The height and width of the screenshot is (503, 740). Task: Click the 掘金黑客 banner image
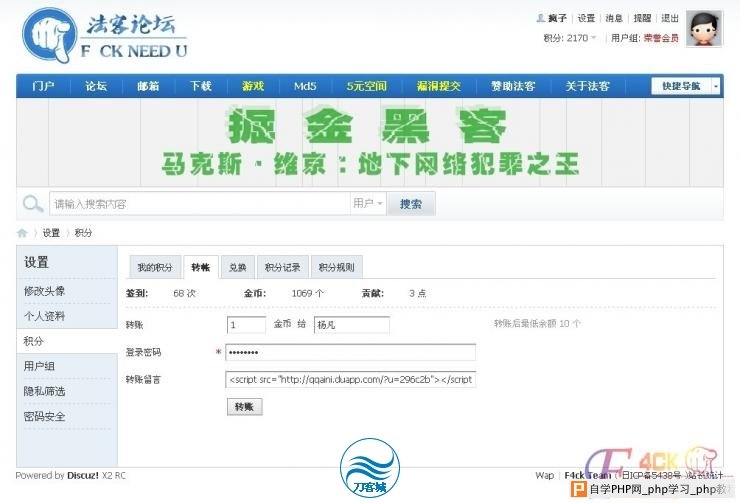(370, 142)
